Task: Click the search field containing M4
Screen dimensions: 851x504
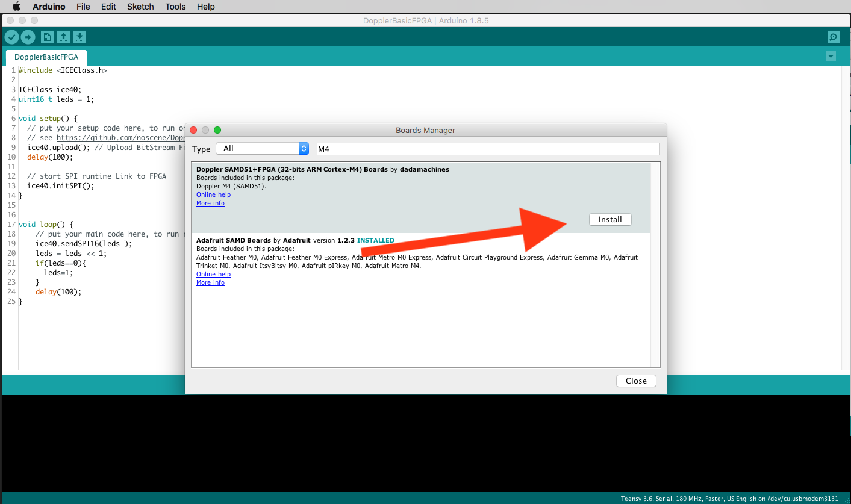Action: (488, 149)
